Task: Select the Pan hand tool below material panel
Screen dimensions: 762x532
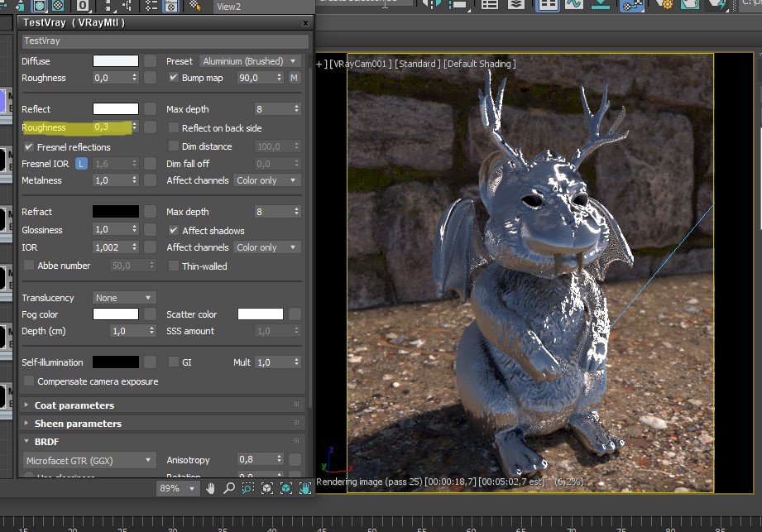Action: 210,488
